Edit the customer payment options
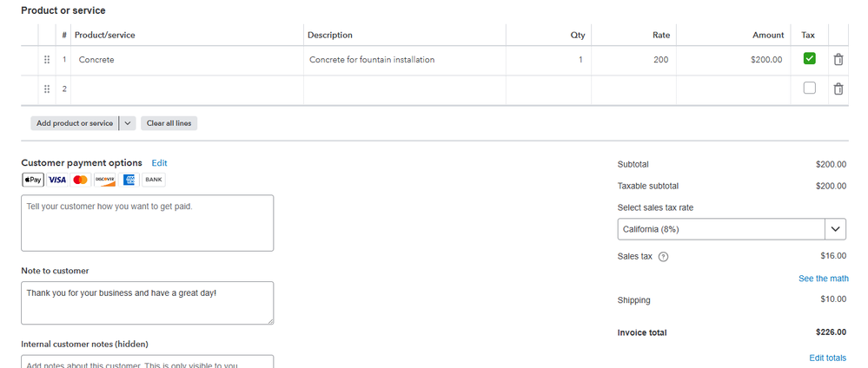Viewport: 868px width, 368px height. pos(159,163)
